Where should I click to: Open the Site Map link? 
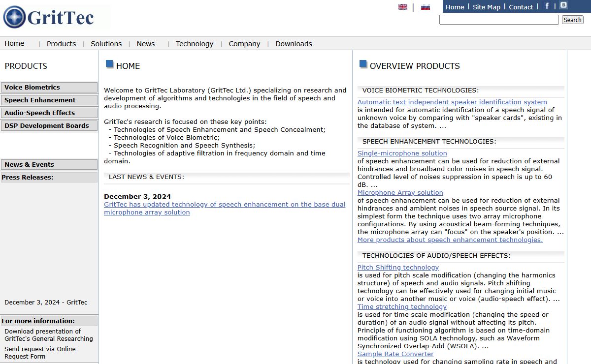487,7
